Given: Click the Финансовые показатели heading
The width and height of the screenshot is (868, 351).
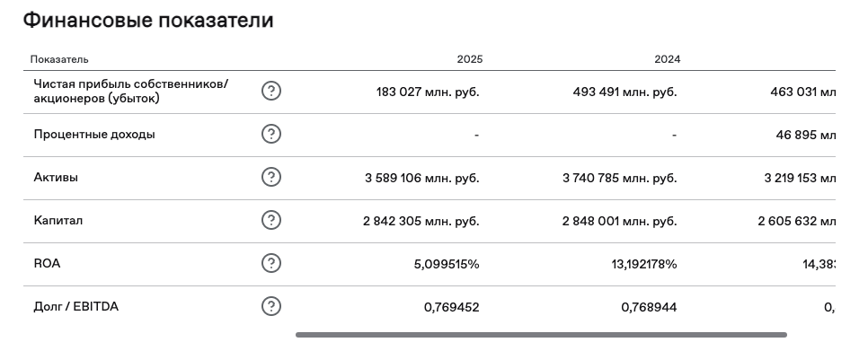Looking at the screenshot, I should pos(148,21).
